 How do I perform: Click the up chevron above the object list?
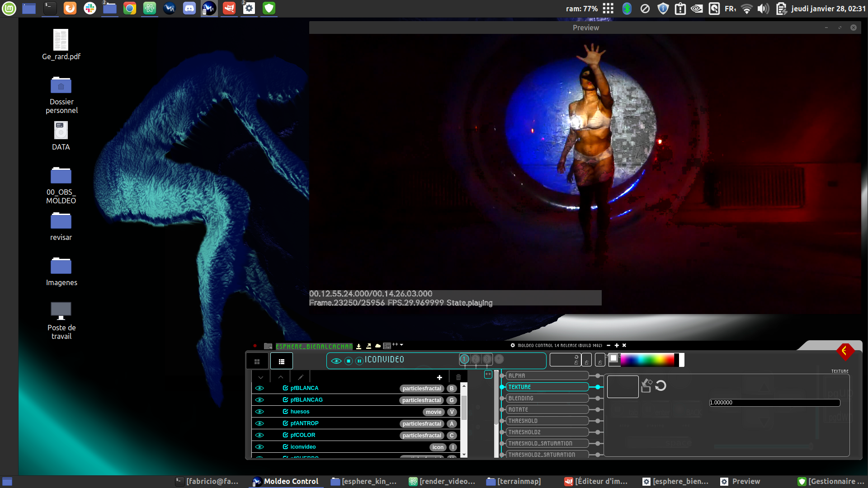(281, 377)
